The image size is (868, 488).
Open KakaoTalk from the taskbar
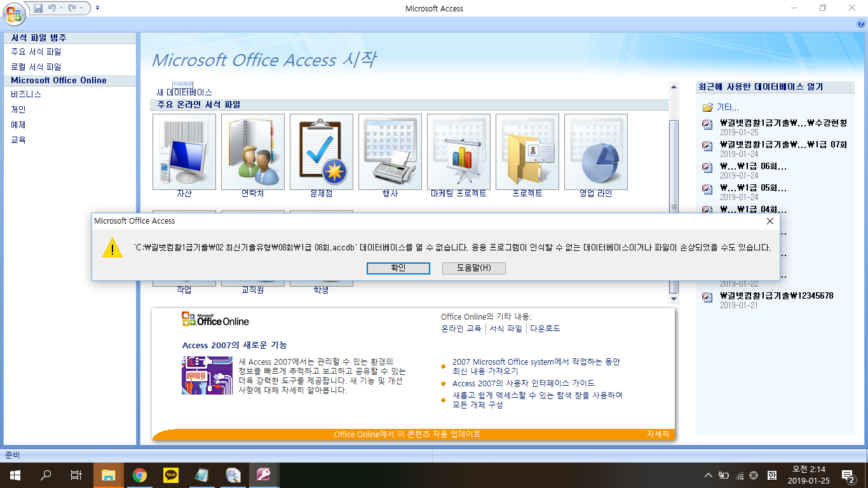(170, 475)
